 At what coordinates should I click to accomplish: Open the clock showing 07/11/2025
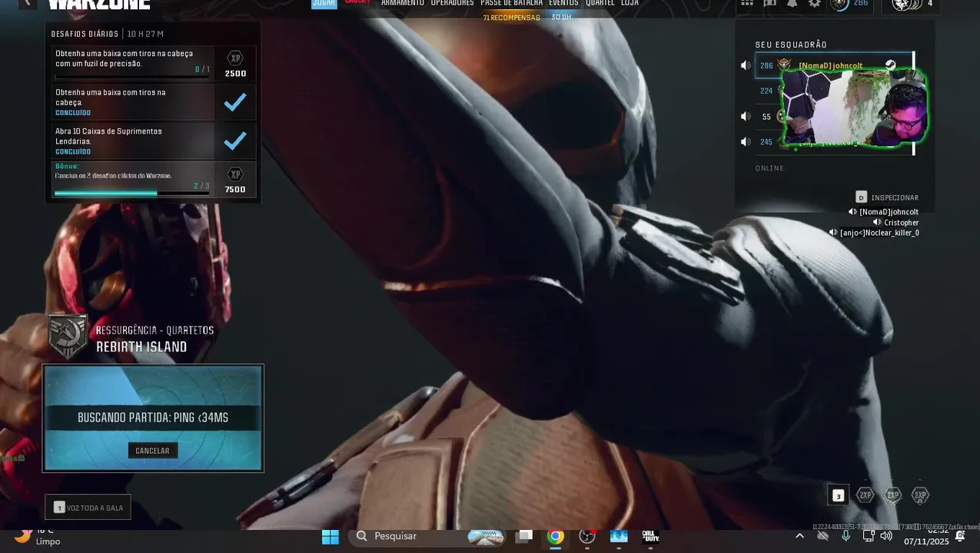[x=926, y=536]
